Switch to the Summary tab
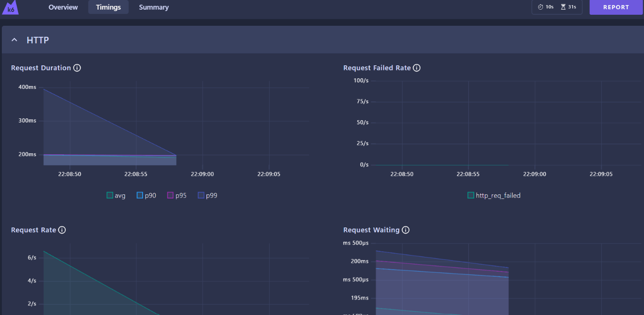Viewport: 644px width, 315px height. click(x=154, y=7)
